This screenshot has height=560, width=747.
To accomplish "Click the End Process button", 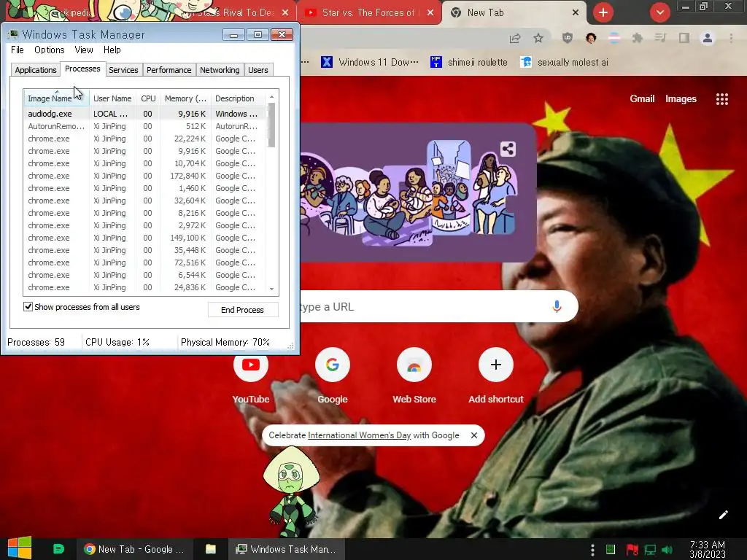I will click(x=242, y=310).
